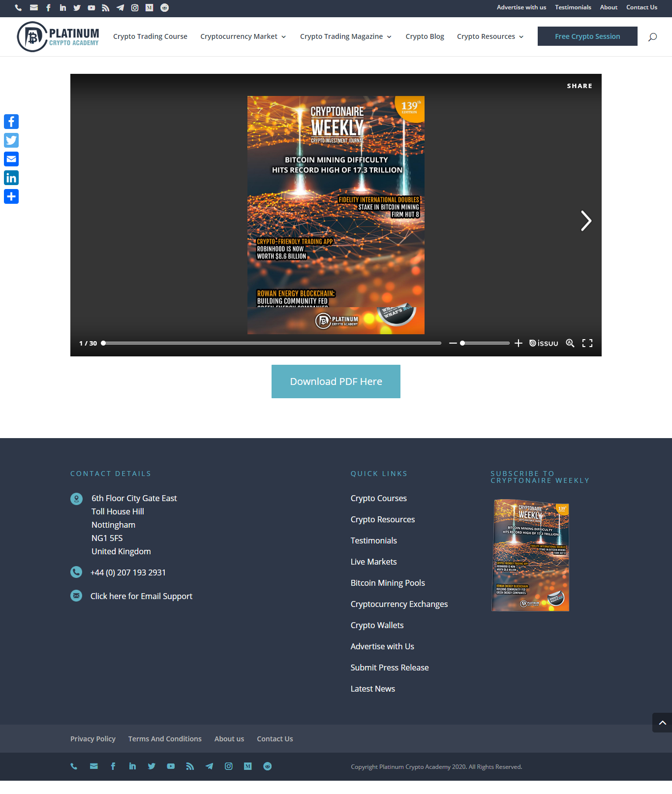672x794 pixels.
Task: Share via Twitter floating sidebar button
Action: pyautogui.click(x=11, y=140)
